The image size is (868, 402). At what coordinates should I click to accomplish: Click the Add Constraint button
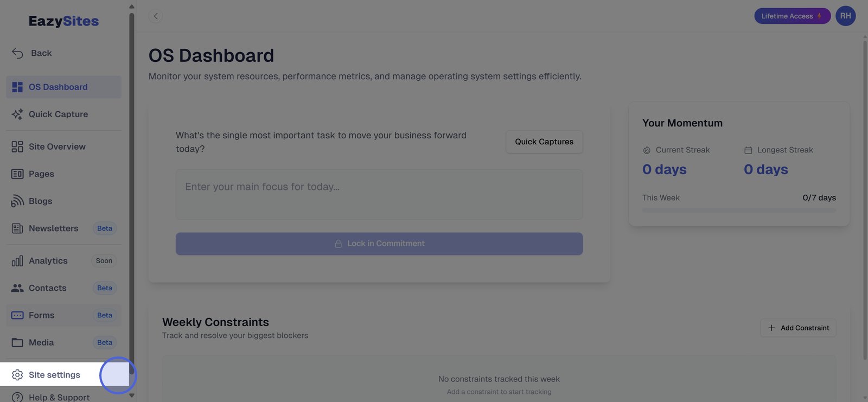(x=798, y=328)
